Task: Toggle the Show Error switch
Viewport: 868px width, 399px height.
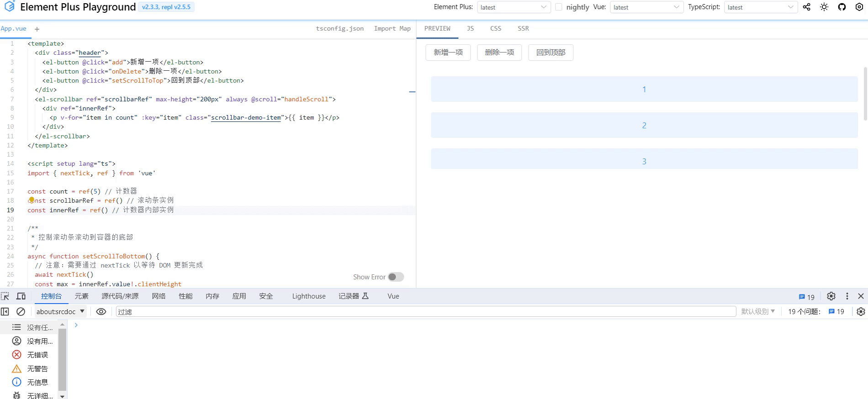Action: (396, 277)
